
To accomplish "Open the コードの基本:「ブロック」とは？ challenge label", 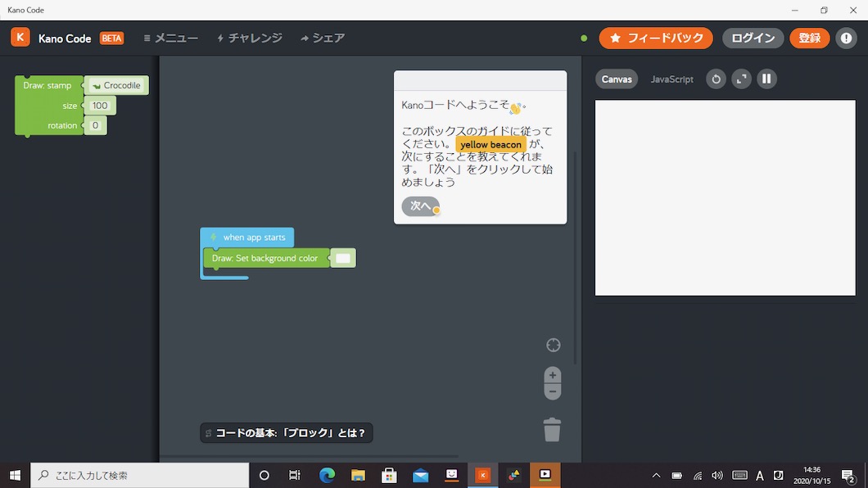I will point(287,433).
